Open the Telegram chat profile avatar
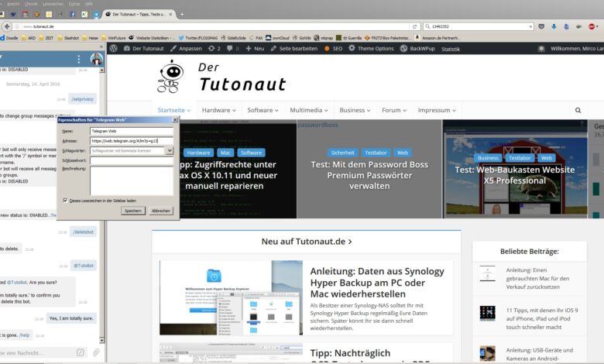 pos(96,60)
